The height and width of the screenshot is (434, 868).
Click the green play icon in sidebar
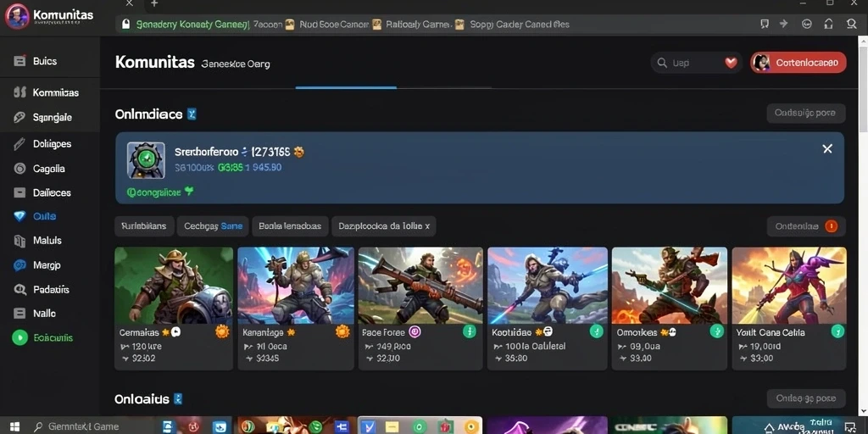pyautogui.click(x=19, y=337)
